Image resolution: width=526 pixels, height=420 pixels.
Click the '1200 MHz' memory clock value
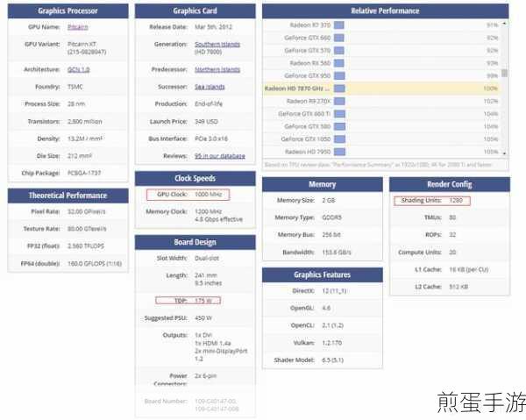[209, 211]
